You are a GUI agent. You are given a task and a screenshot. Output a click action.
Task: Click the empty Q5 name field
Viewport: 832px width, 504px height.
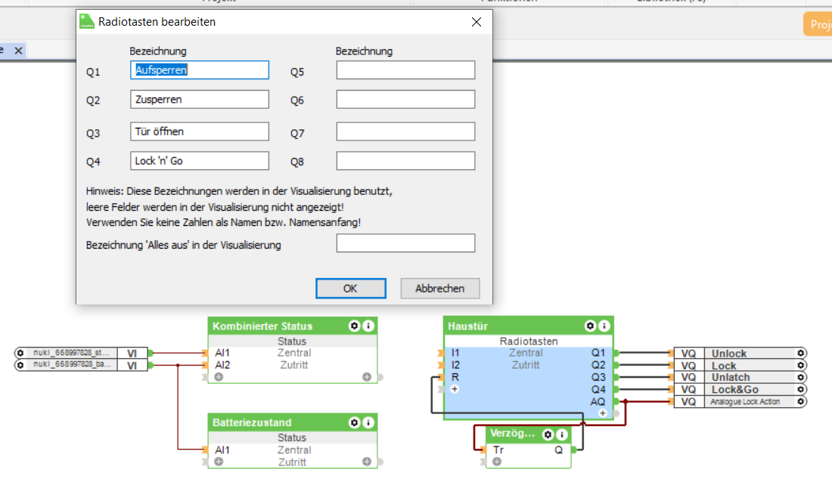tap(405, 70)
